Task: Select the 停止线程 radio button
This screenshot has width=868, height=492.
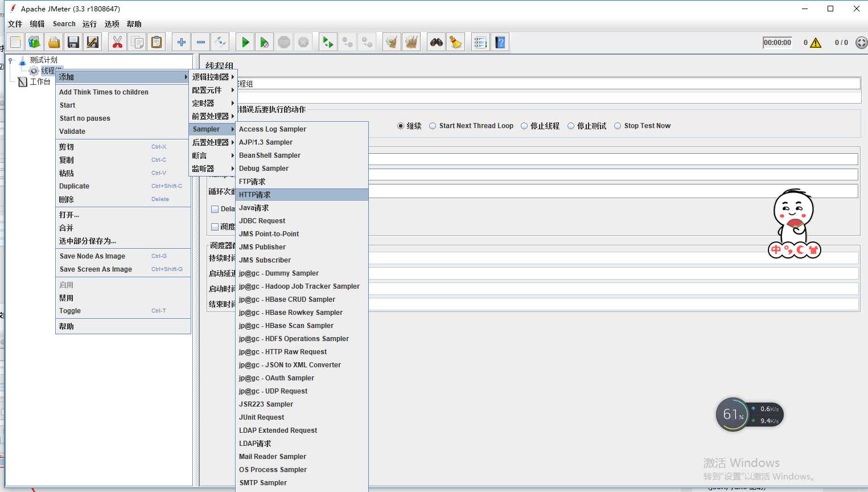Action: tap(524, 126)
